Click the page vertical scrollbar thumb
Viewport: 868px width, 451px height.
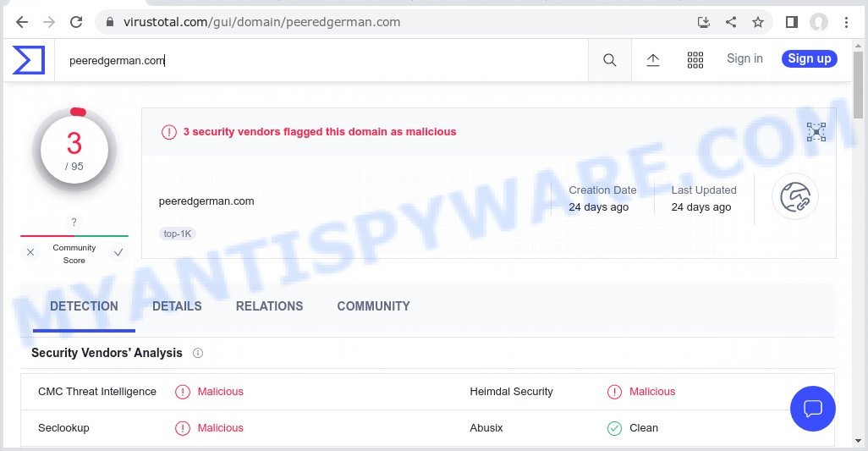point(858,85)
